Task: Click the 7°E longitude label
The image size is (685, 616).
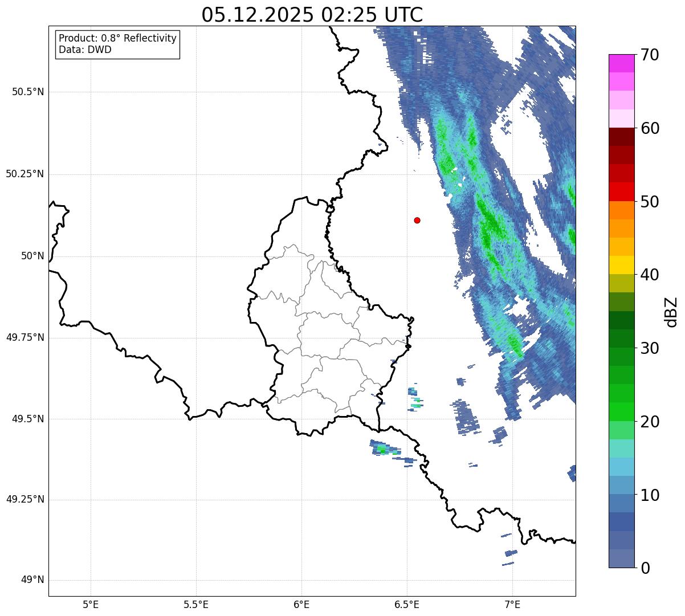Action: (512, 604)
